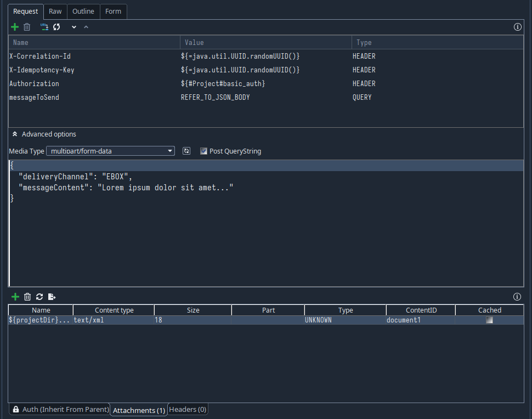Export the attachment to a file
The width and height of the screenshot is (532, 419).
pos(52,297)
